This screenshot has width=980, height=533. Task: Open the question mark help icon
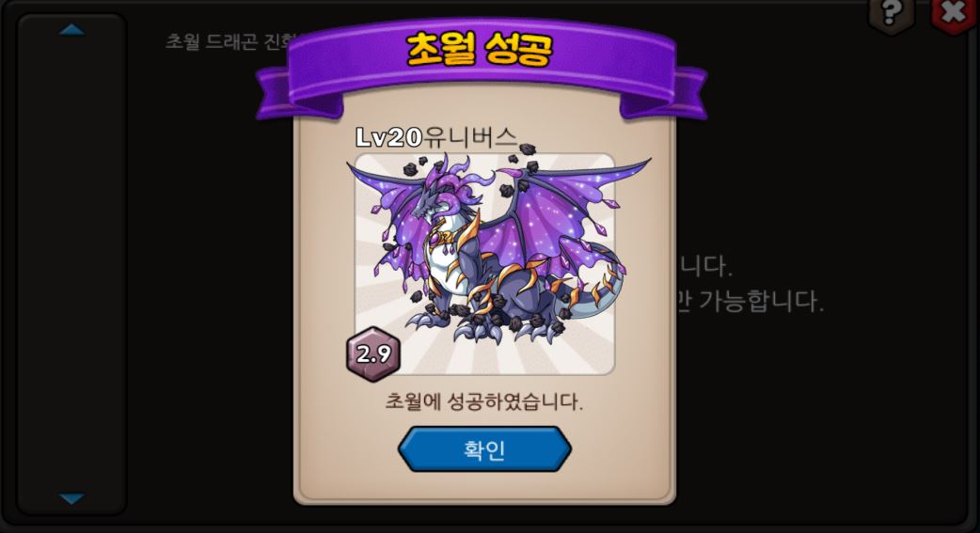tap(891, 15)
